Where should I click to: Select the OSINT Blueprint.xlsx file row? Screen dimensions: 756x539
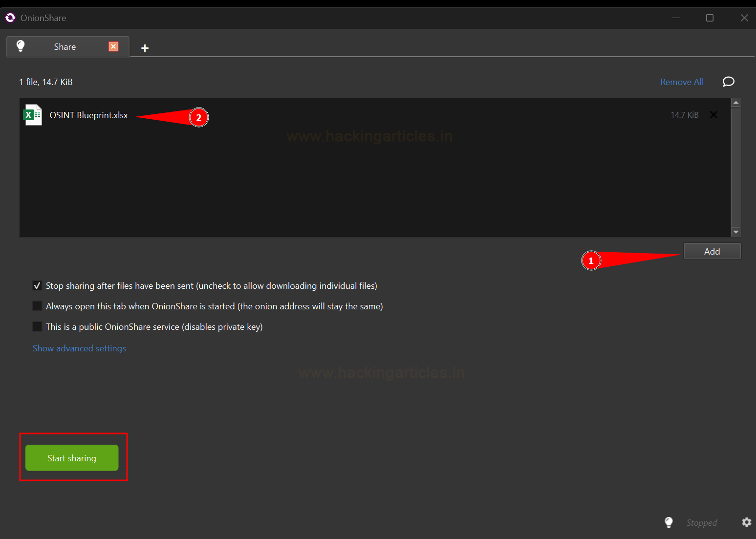tap(375, 115)
